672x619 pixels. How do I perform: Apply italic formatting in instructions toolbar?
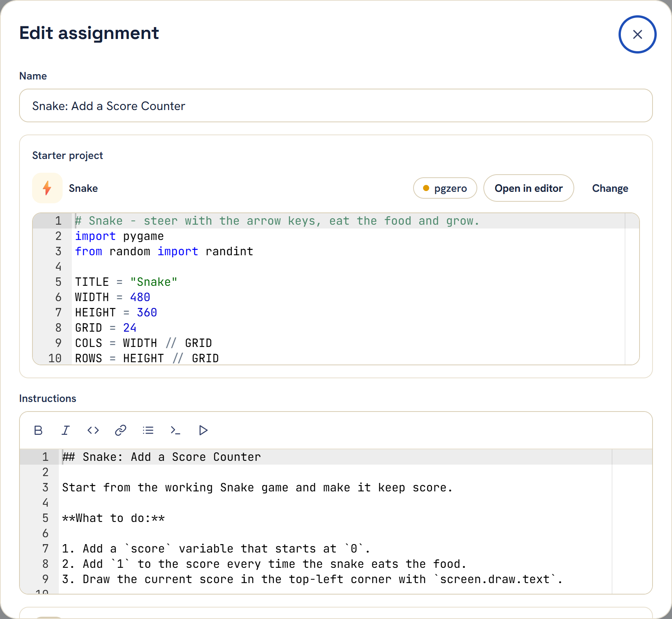click(x=66, y=430)
